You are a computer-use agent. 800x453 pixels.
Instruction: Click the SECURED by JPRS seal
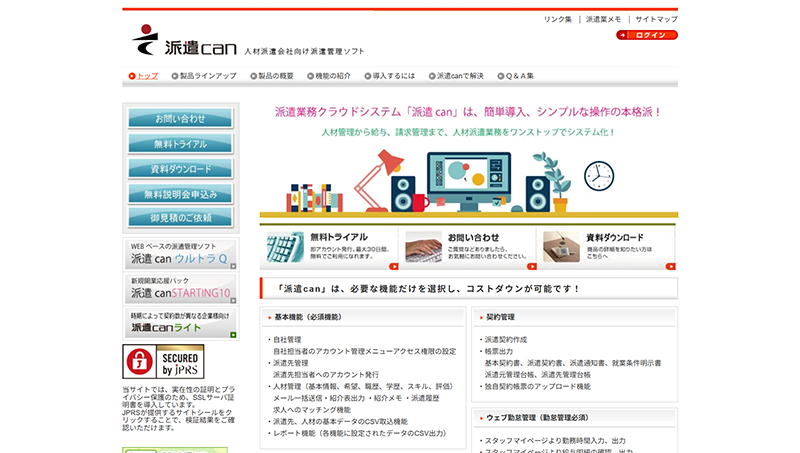(163, 361)
